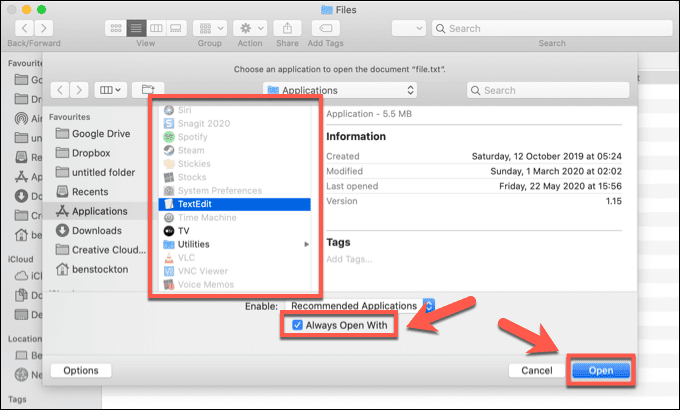Select the Utilities folder row
The image size is (680, 410).
point(235,245)
